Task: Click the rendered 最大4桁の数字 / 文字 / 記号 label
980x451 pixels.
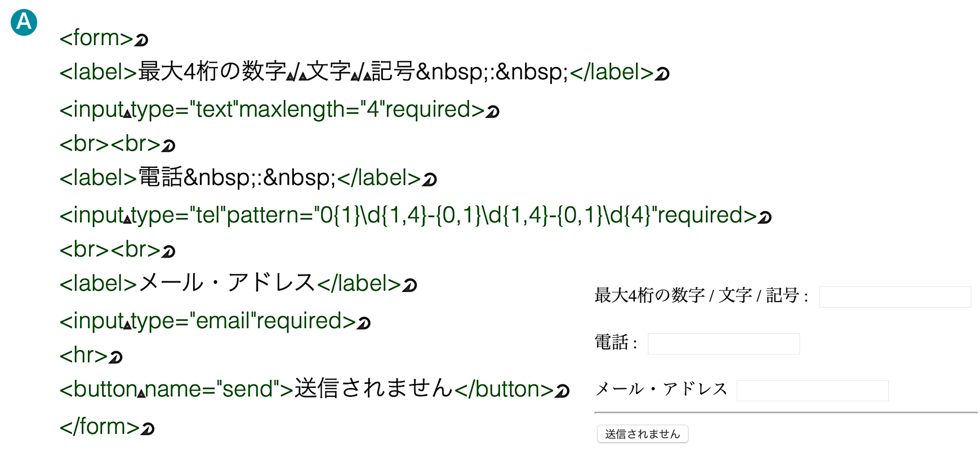Action: point(701,295)
